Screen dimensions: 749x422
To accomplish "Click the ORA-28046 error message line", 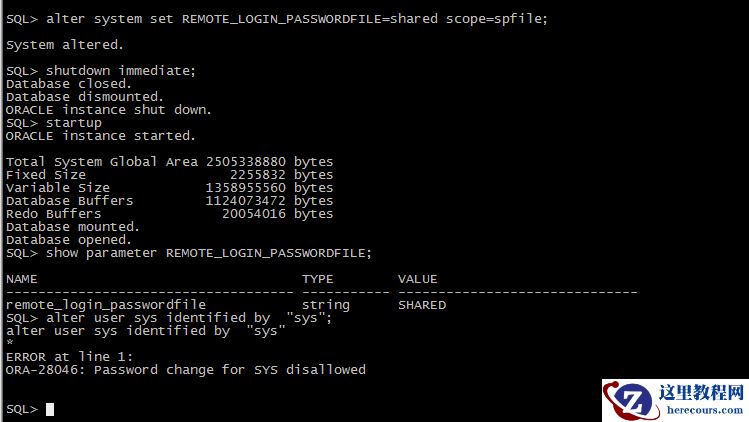I will pos(186,370).
